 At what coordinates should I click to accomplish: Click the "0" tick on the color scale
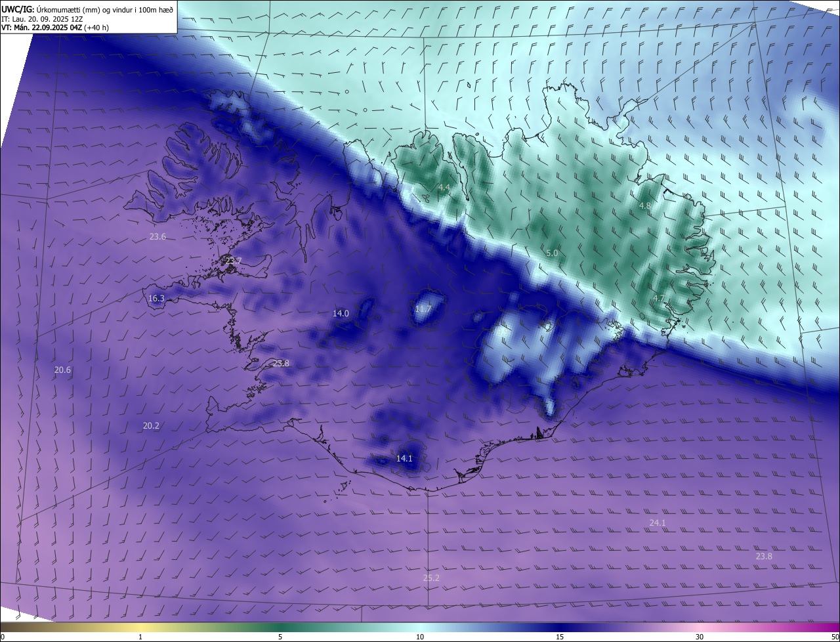3,637
